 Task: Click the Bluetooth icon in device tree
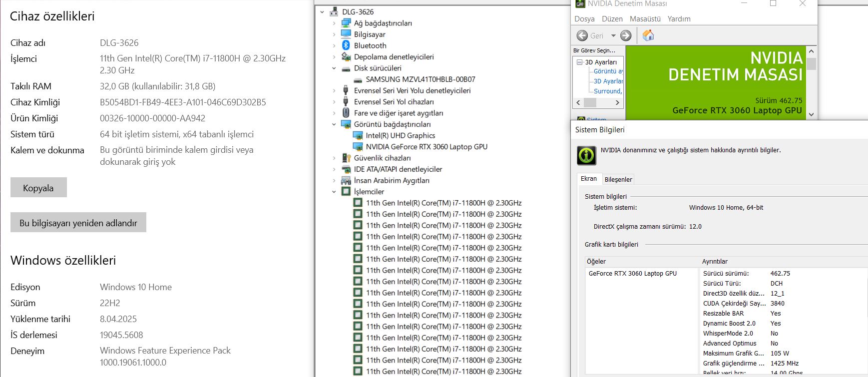tap(346, 45)
